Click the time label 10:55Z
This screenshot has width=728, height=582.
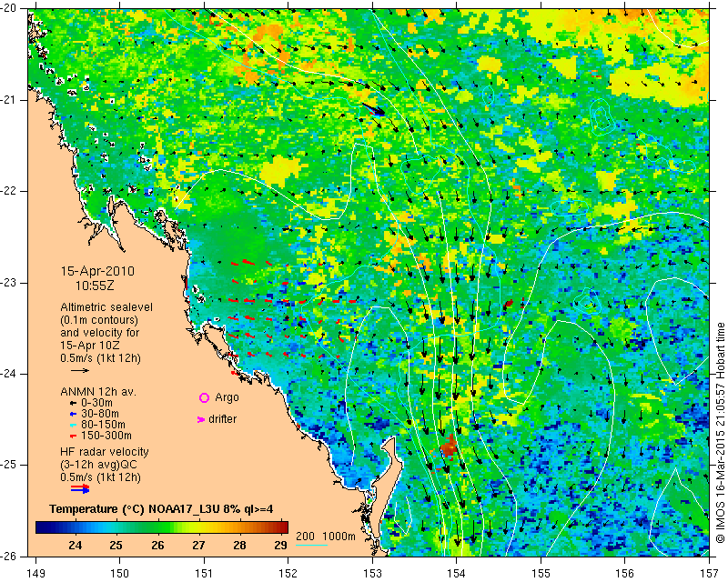point(95,286)
